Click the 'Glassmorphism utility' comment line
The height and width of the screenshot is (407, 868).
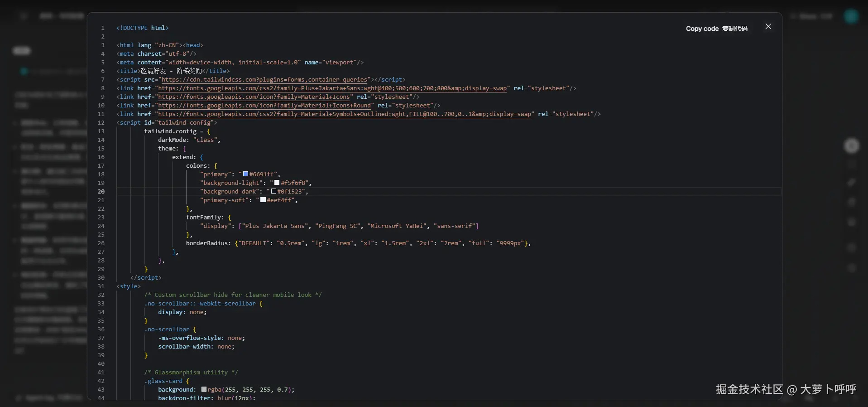[x=191, y=373]
